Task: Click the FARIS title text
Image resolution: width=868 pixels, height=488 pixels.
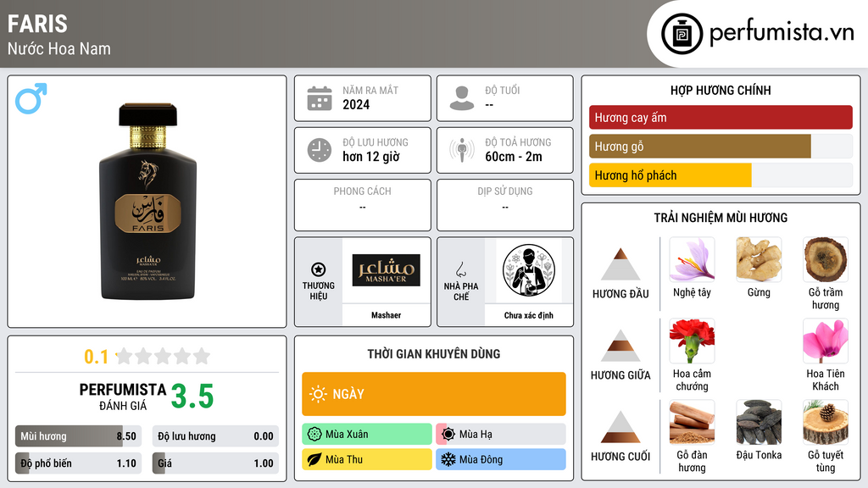Action: point(37,24)
